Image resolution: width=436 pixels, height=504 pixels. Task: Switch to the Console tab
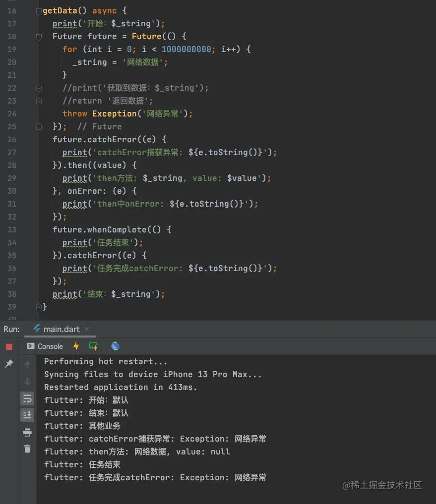coord(45,346)
